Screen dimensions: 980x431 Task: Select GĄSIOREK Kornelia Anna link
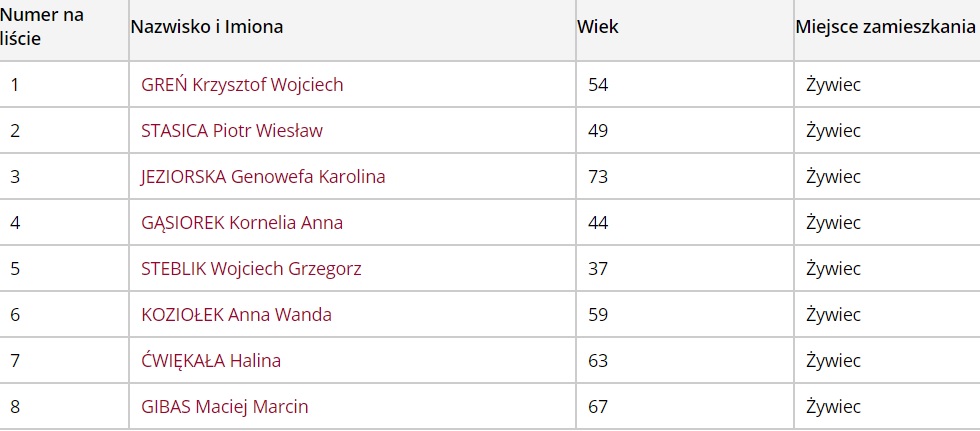click(242, 223)
